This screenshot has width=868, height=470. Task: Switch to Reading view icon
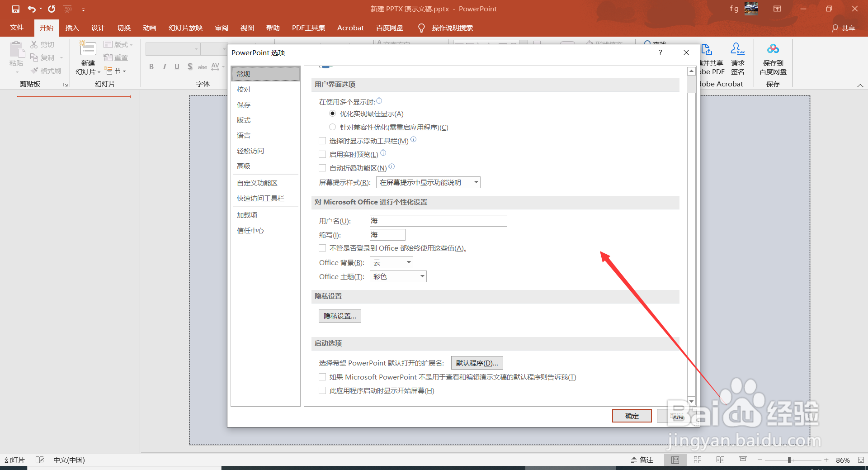coord(720,460)
